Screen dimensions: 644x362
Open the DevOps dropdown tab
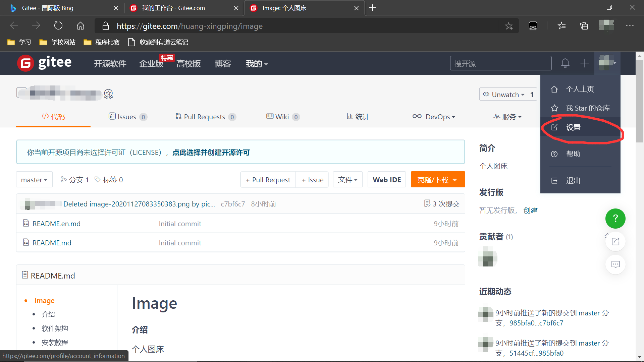pos(434,117)
